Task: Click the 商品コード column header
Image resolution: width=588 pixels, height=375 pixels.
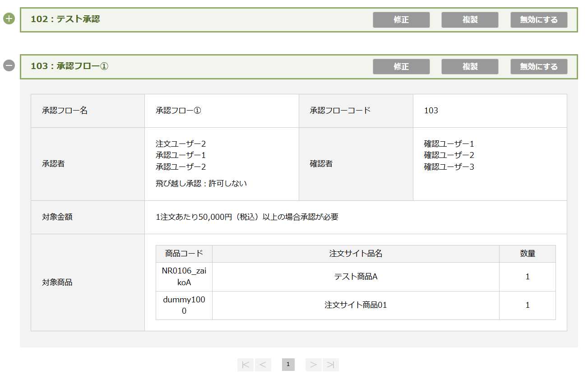Action: tap(184, 254)
